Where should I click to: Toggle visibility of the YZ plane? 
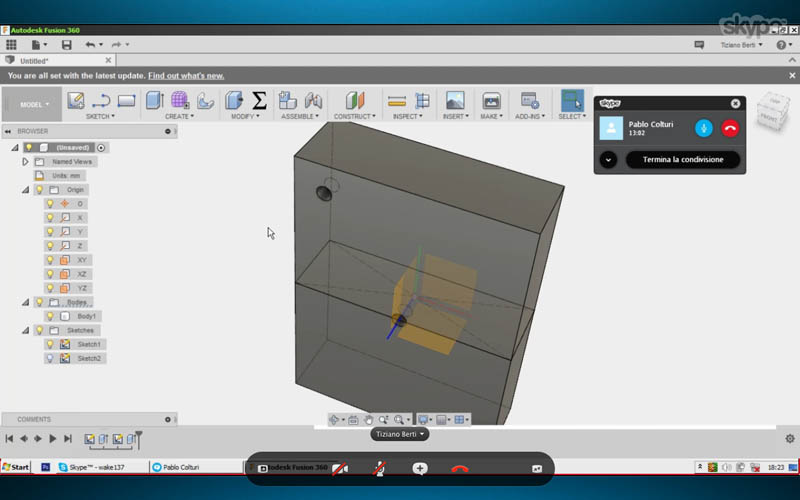coord(50,288)
